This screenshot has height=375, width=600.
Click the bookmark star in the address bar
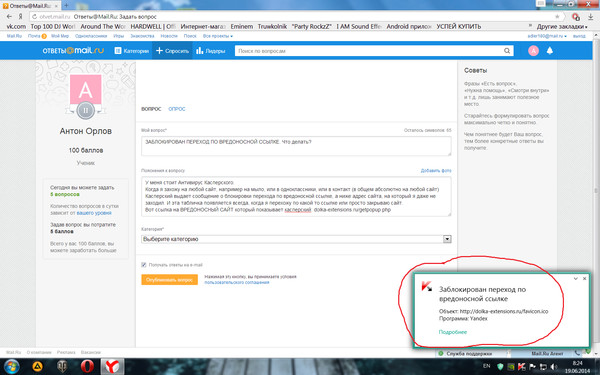click(557, 16)
